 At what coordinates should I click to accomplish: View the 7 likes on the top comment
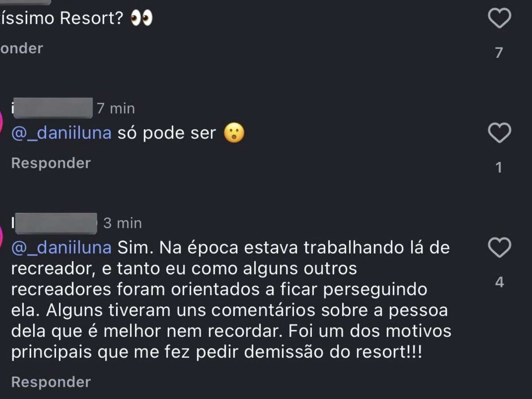[499, 53]
